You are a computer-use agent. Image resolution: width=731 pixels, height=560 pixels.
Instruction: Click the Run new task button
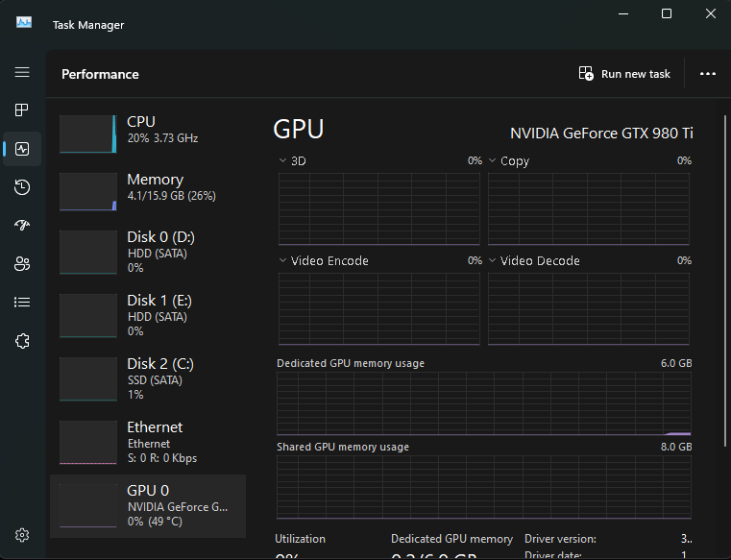click(624, 74)
